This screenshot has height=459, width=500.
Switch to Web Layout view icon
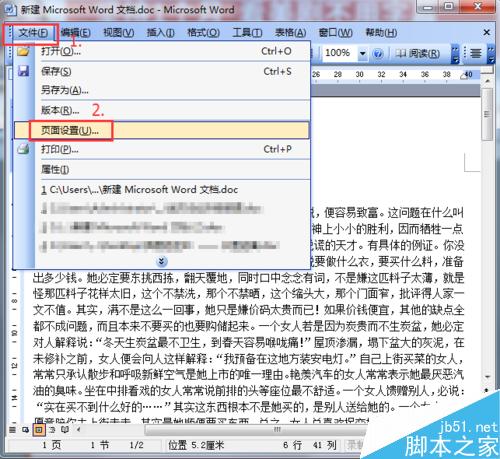point(25,430)
